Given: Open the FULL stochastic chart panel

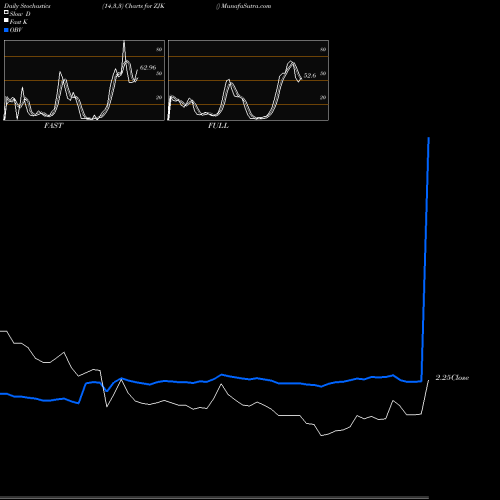Looking at the screenshot, I should 248,80.
